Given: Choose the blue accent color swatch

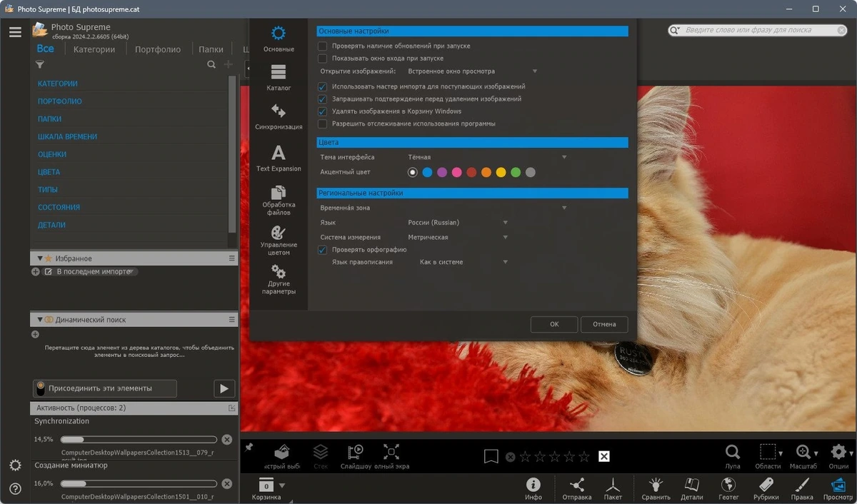Looking at the screenshot, I should 427,172.
